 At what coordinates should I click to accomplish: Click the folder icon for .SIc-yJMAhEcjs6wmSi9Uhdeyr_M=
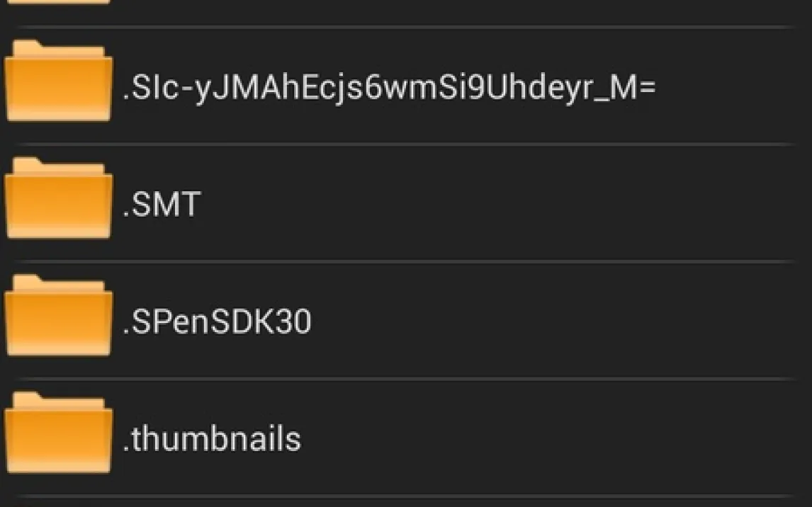59,83
